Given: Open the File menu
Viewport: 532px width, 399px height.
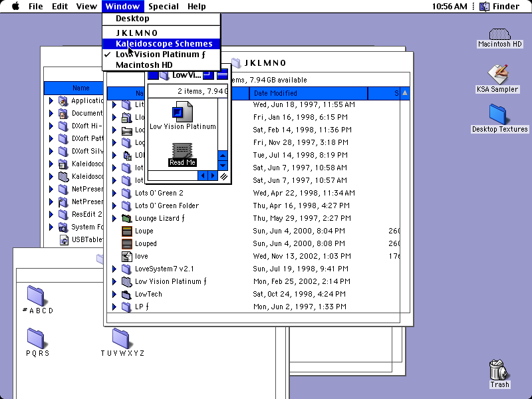Looking at the screenshot, I should pyautogui.click(x=36, y=6).
